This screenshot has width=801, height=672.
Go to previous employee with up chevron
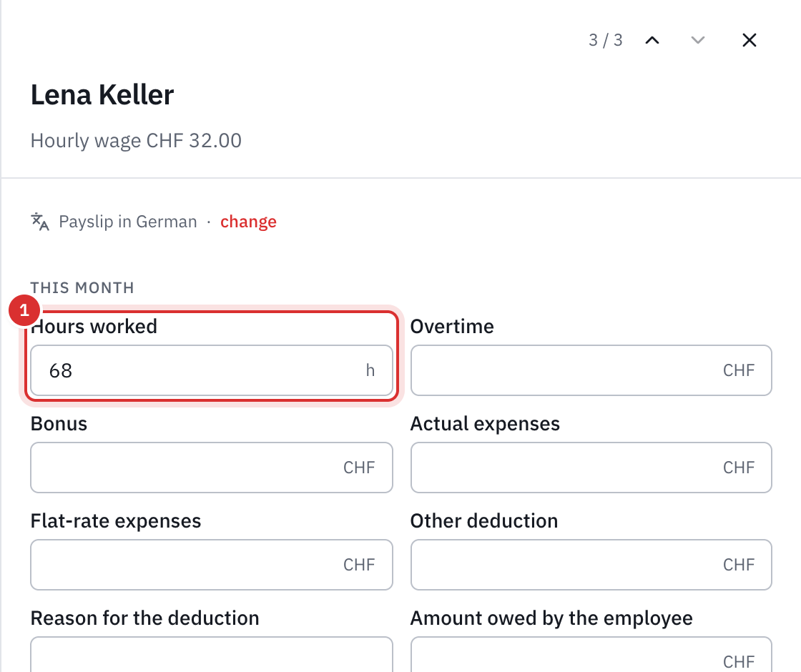652,40
